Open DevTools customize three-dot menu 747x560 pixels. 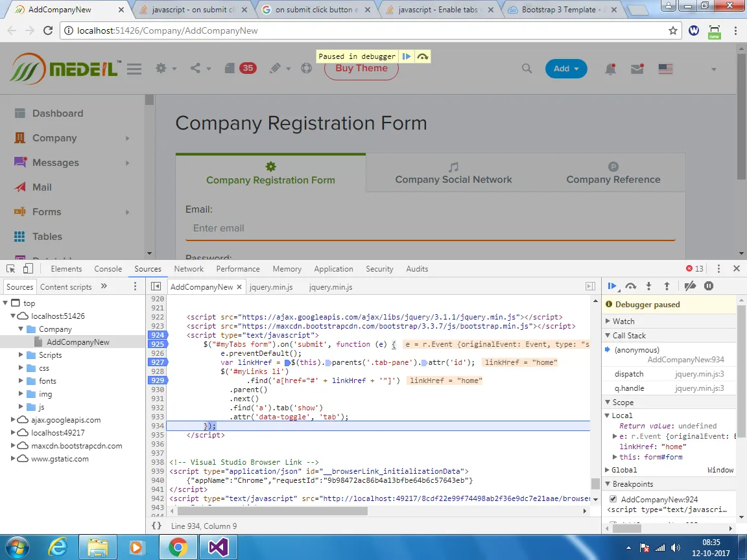coord(718,268)
